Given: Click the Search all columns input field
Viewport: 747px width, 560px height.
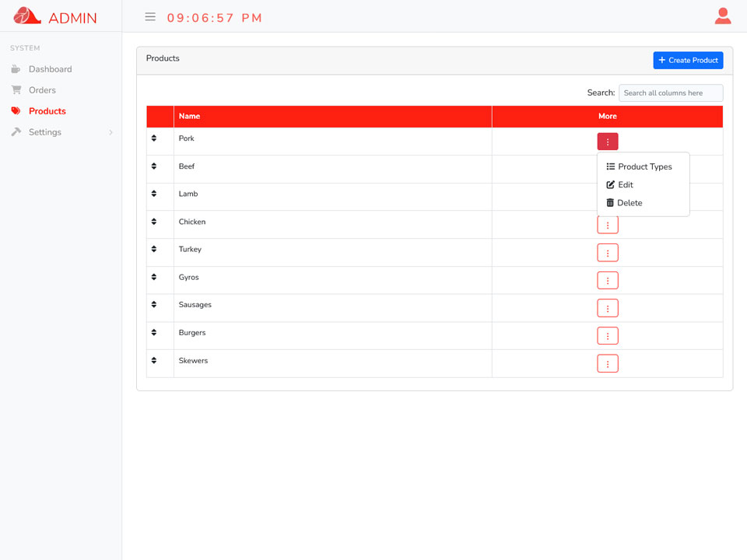Looking at the screenshot, I should (x=670, y=93).
